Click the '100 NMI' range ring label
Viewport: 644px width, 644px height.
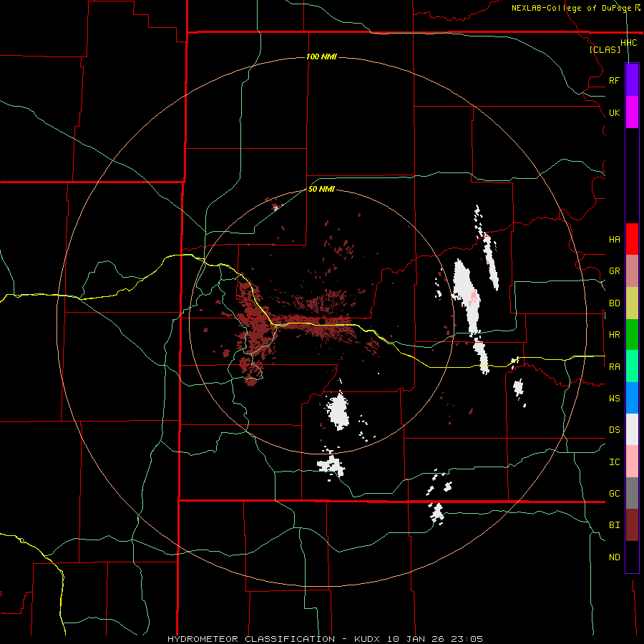[321, 57]
